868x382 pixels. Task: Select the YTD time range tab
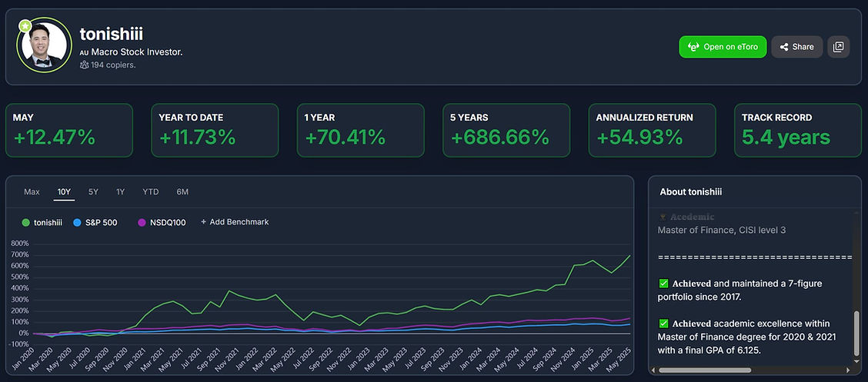click(151, 192)
